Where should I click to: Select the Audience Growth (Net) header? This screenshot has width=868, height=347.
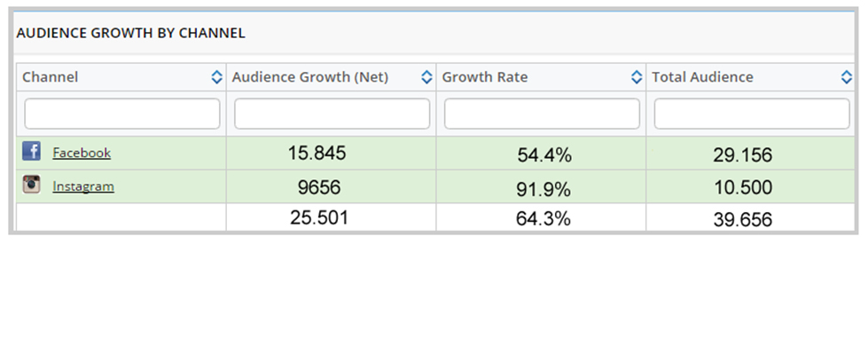point(310,77)
